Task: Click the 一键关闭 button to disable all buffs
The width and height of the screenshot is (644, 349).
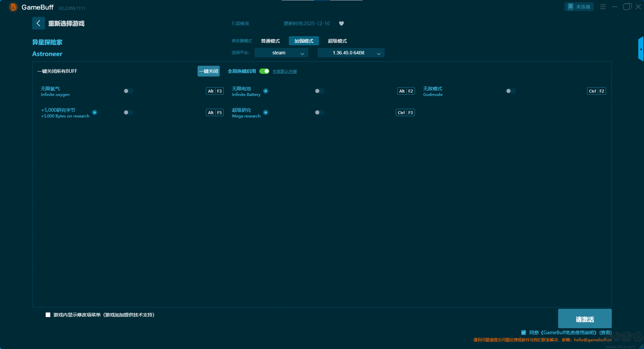Action: [208, 71]
